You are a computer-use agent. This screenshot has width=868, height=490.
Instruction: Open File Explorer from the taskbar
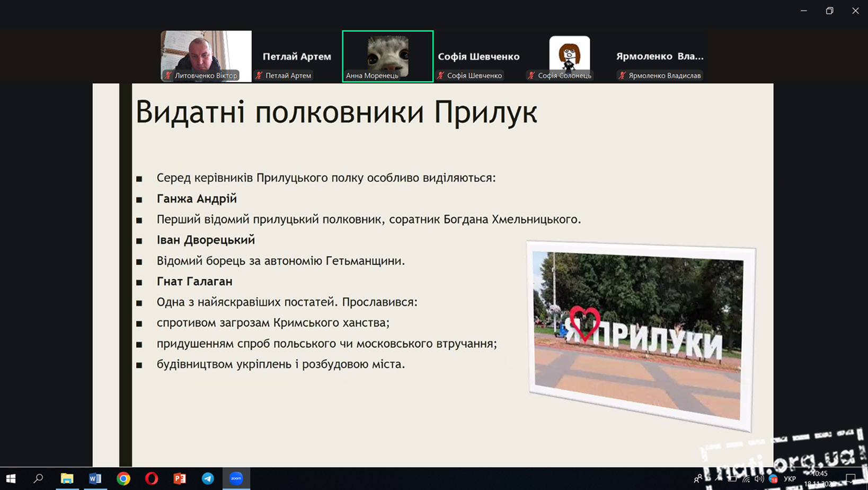coord(67,478)
